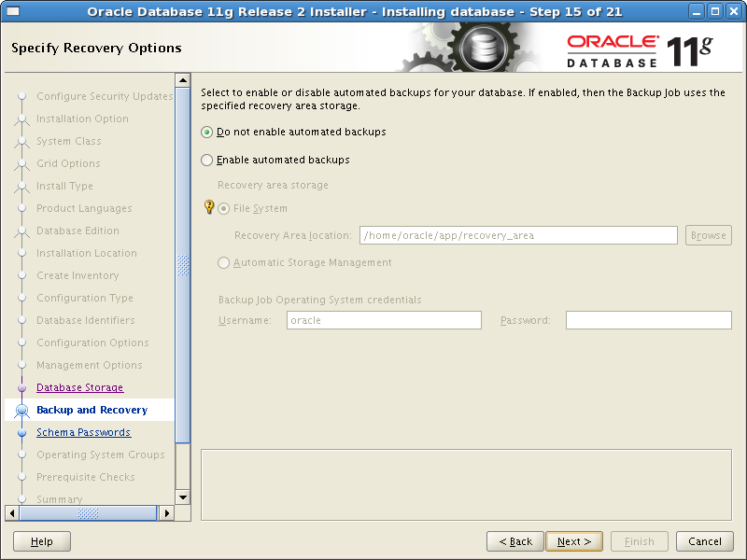The height and width of the screenshot is (560, 747).
Task: Open the Database Storage step link
Action: pos(80,387)
